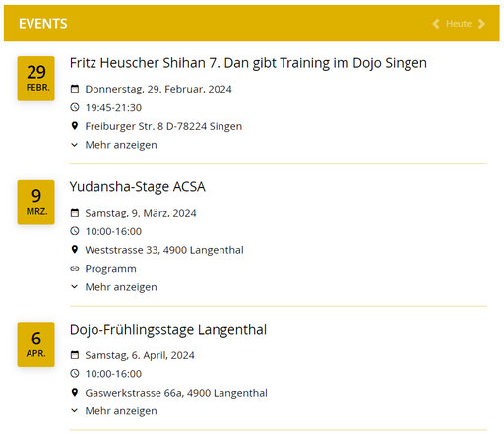The height and width of the screenshot is (434, 504).
Task: Select address Freiburger Str. 8 D-78224 Singen
Action: [x=163, y=126]
